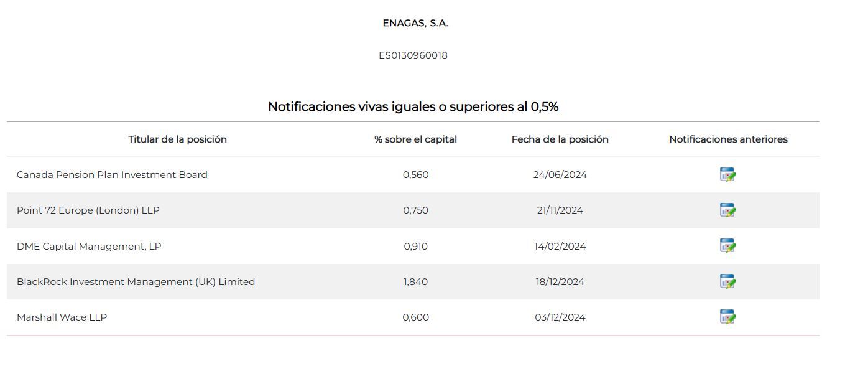Click the 'Notificaciones vivas' table heading
Viewport: 868px width, 376px height.
click(x=413, y=106)
